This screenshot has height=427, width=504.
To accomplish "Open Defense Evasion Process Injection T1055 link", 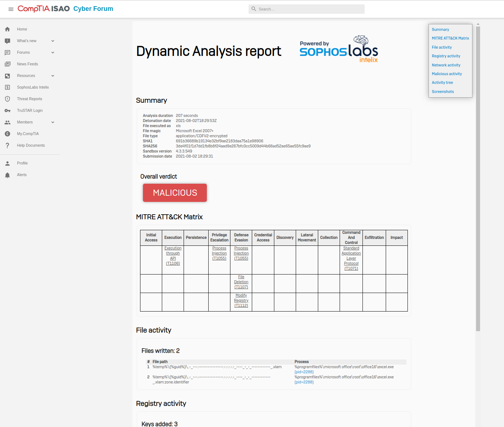I will pos(241,253).
